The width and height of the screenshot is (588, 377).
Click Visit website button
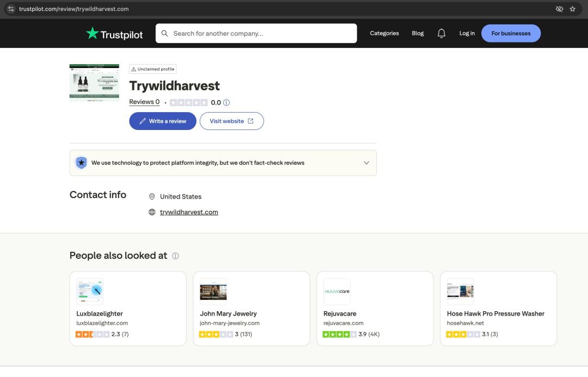point(232,121)
